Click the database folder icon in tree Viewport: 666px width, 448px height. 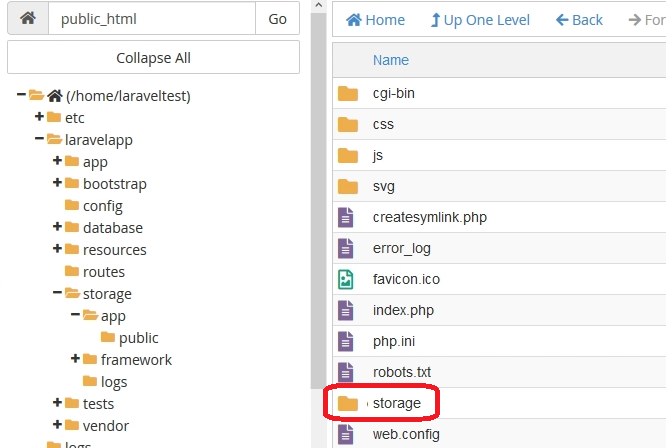point(72,227)
